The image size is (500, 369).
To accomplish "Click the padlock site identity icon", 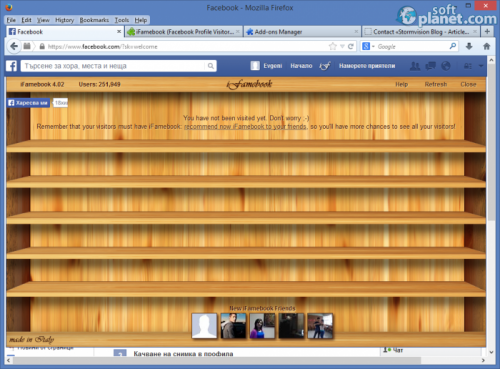I will [42, 46].
